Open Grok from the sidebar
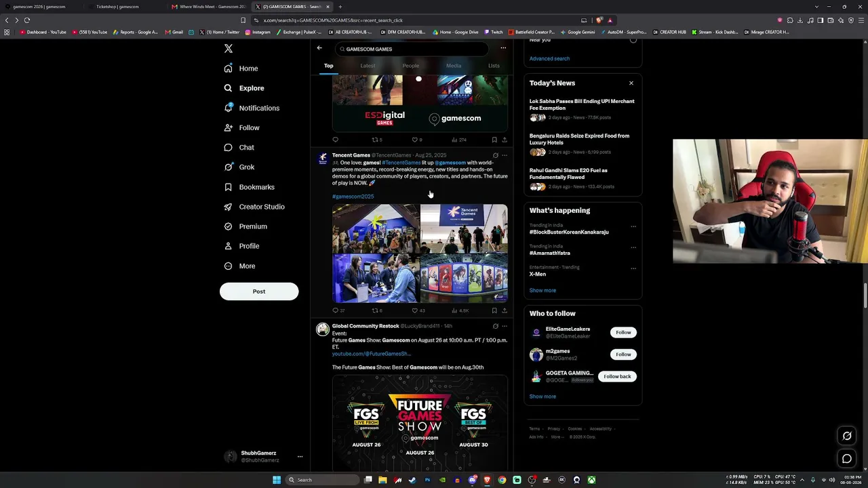This screenshot has width=868, height=488. point(239,167)
